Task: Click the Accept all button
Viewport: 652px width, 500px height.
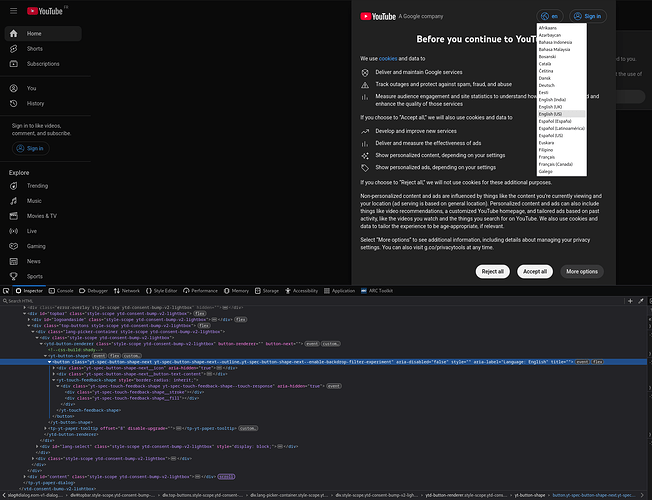Action: point(535,272)
